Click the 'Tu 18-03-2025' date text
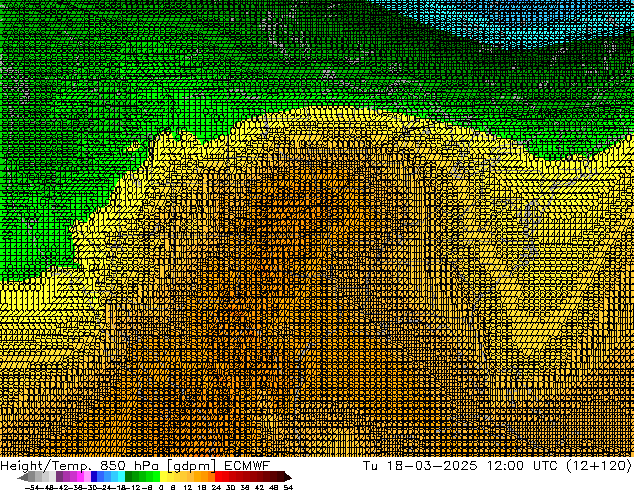 pyautogui.click(x=420, y=465)
